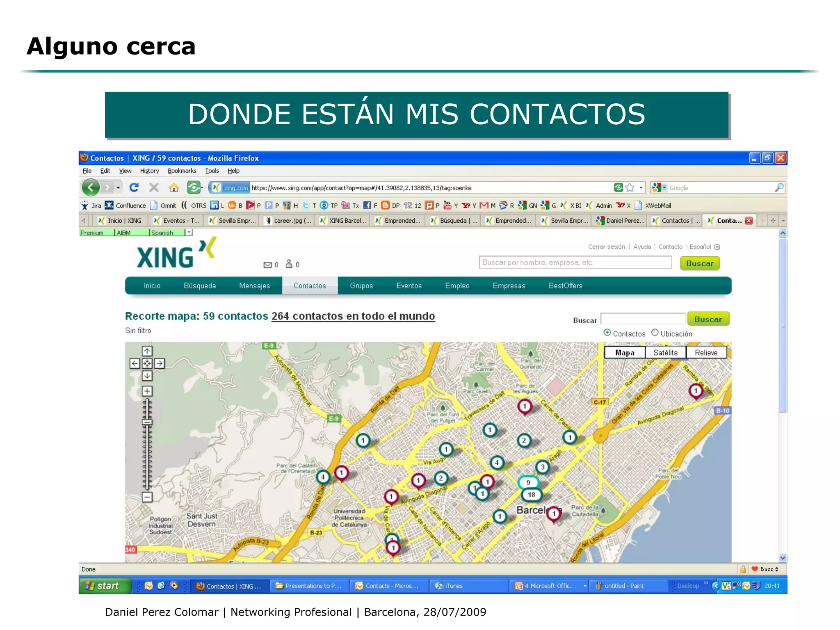840x630 pixels.
Task: Open the contact requests person icon
Action: coord(289,264)
